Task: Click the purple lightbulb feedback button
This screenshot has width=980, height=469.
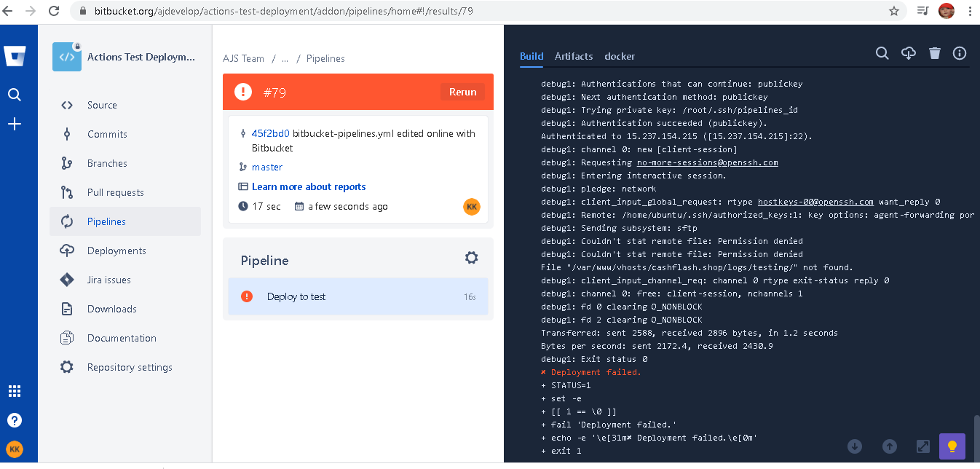Action: pos(952,446)
